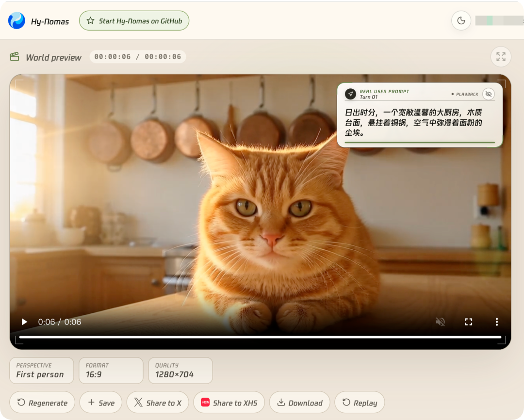Unmute the video sound icon
524x420 pixels.
point(440,322)
